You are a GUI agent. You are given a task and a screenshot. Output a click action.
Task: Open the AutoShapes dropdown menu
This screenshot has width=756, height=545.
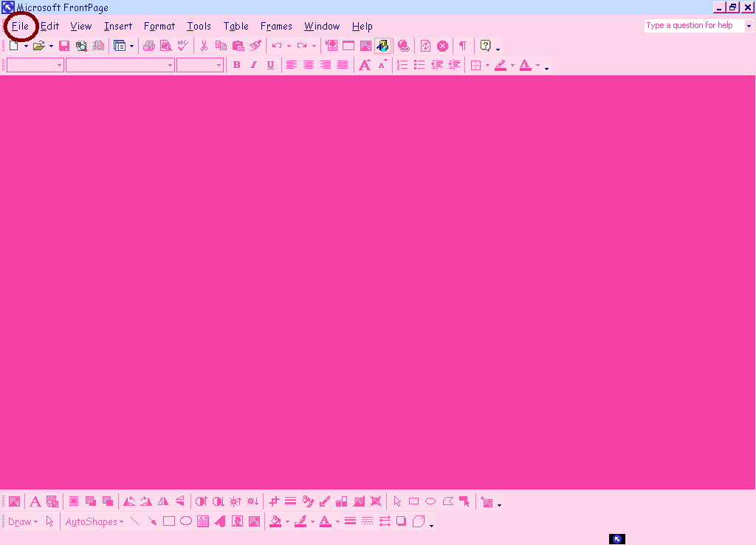[94, 521]
